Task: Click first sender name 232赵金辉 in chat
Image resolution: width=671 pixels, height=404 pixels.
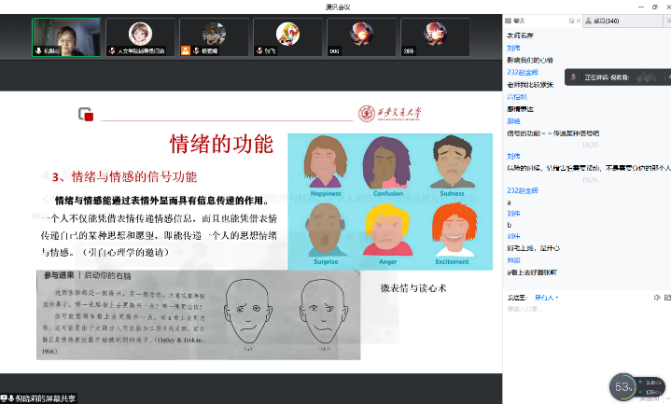Action: 523,72
